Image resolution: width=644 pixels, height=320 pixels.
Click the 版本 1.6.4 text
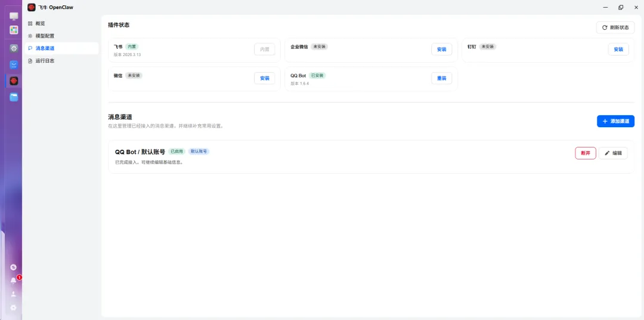coord(299,84)
